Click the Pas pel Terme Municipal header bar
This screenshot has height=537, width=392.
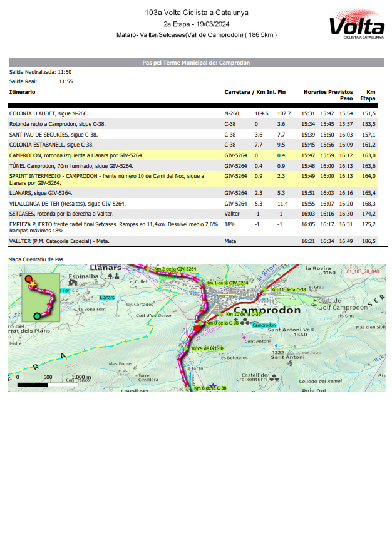tap(197, 63)
